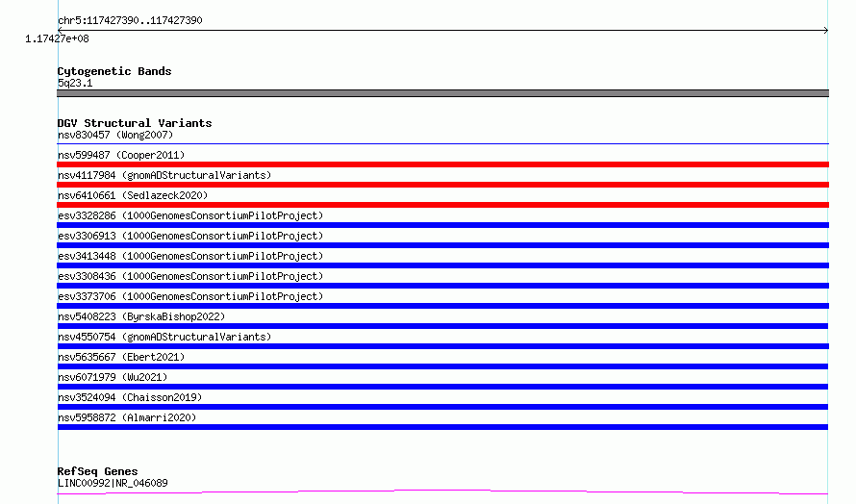Open variant esv3413448 label
856x504 pixels.
point(190,256)
